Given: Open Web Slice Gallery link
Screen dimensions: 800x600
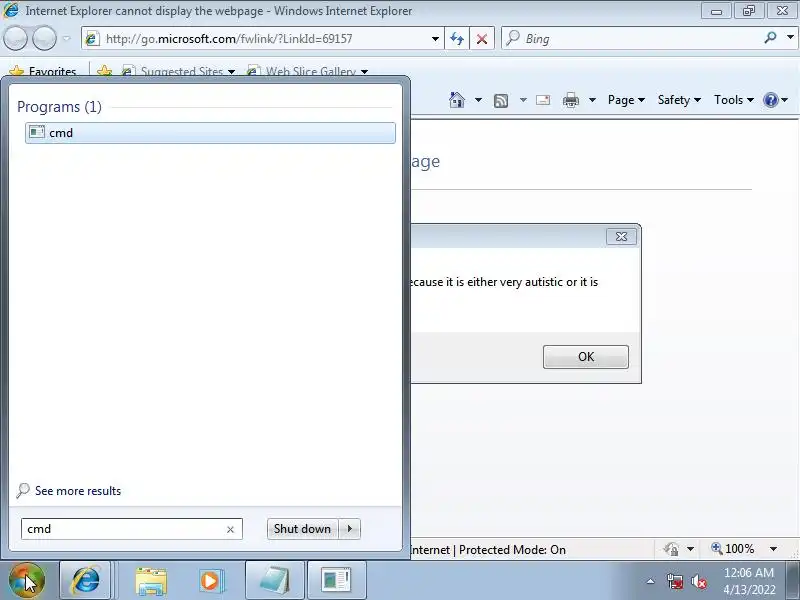Looking at the screenshot, I should (307, 71).
